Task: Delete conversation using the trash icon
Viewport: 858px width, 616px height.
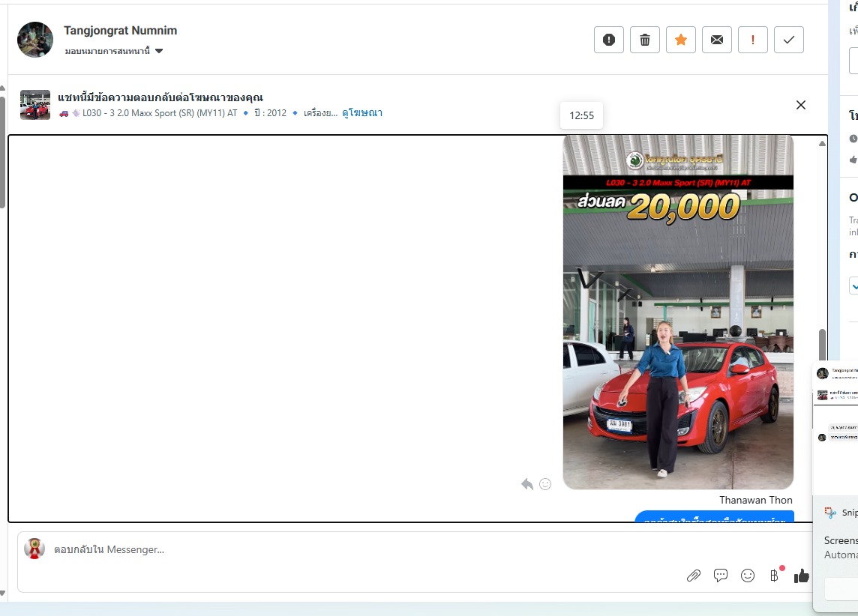Action: tap(644, 40)
